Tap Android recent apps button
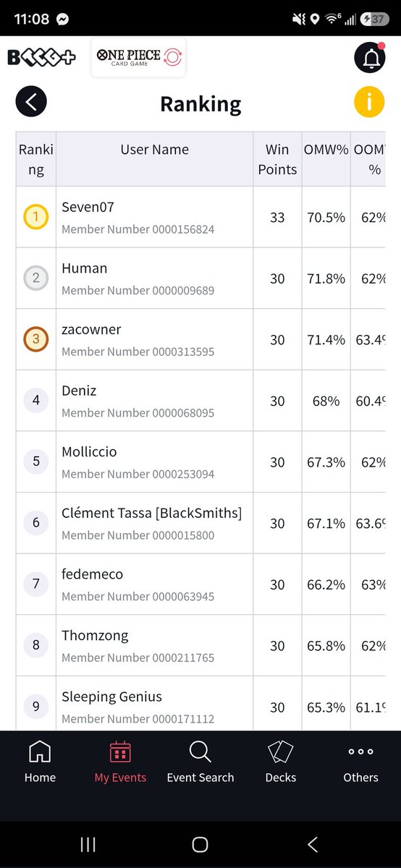The height and width of the screenshot is (868, 401). click(x=88, y=844)
